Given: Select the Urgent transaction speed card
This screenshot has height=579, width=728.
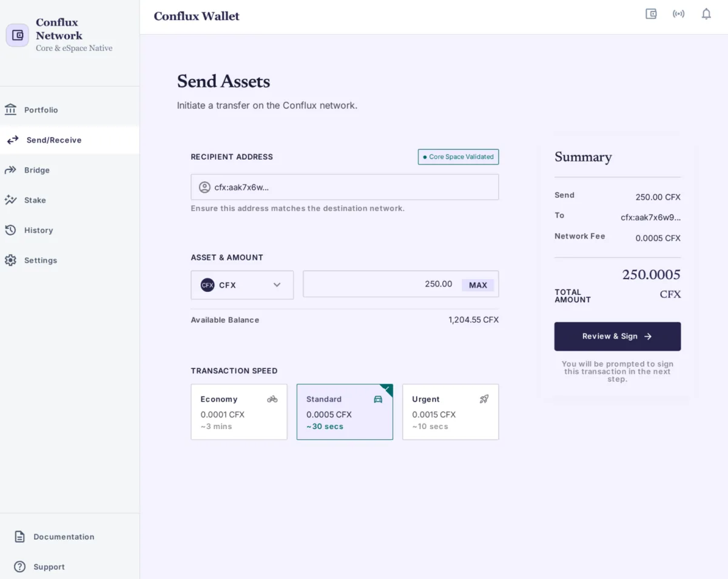Looking at the screenshot, I should point(451,412).
